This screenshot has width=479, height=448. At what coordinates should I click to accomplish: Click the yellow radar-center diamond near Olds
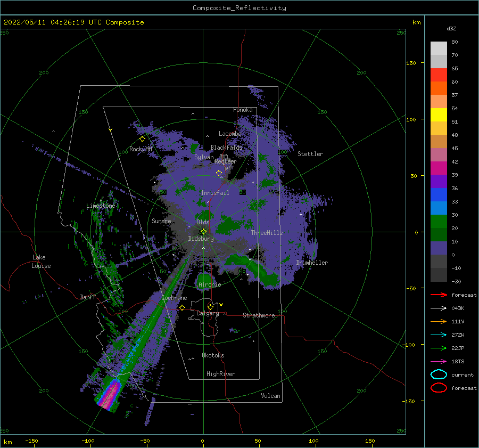point(203,232)
